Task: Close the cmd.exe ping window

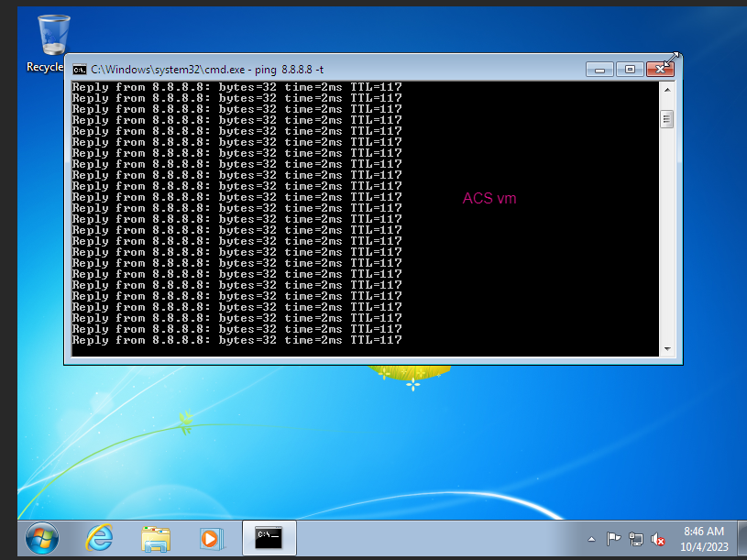Action: tap(660, 70)
